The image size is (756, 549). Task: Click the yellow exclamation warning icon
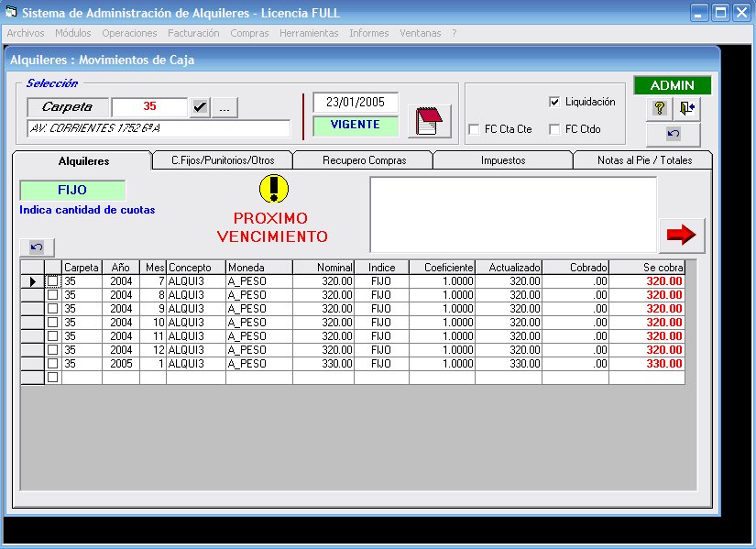(x=274, y=189)
